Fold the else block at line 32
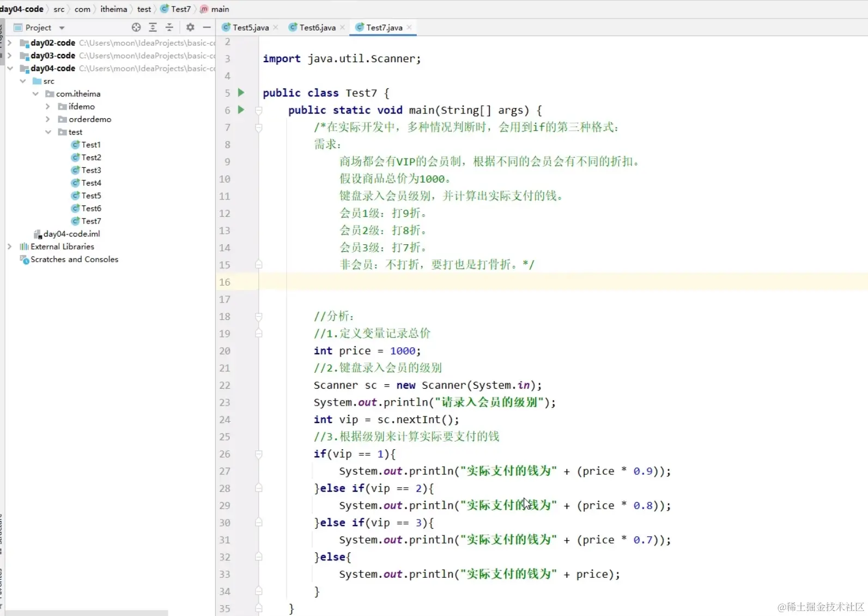The image size is (868, 616). pyautogui.click(x=259, y=557)
